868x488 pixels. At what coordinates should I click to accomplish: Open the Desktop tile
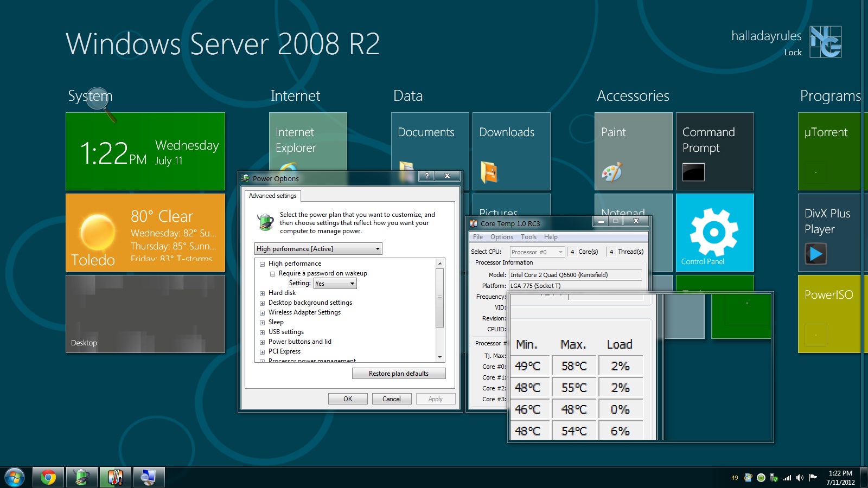[x=145, y=314]
